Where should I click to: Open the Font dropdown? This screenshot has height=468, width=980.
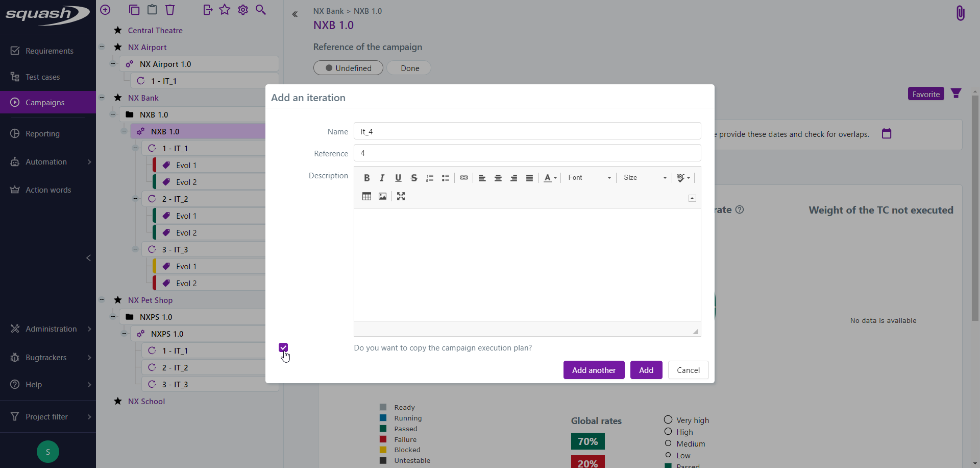pyautogui.click(x=589, y=178)
